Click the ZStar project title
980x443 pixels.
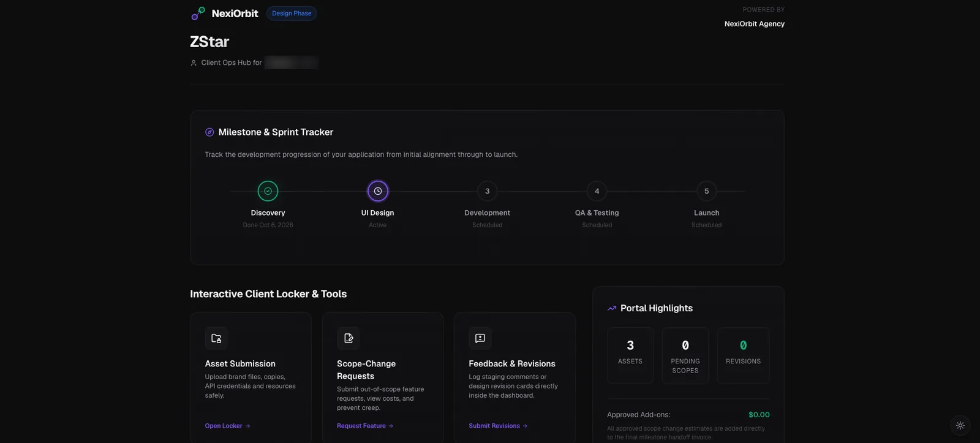pyautogui.click(x=209, y=42)
